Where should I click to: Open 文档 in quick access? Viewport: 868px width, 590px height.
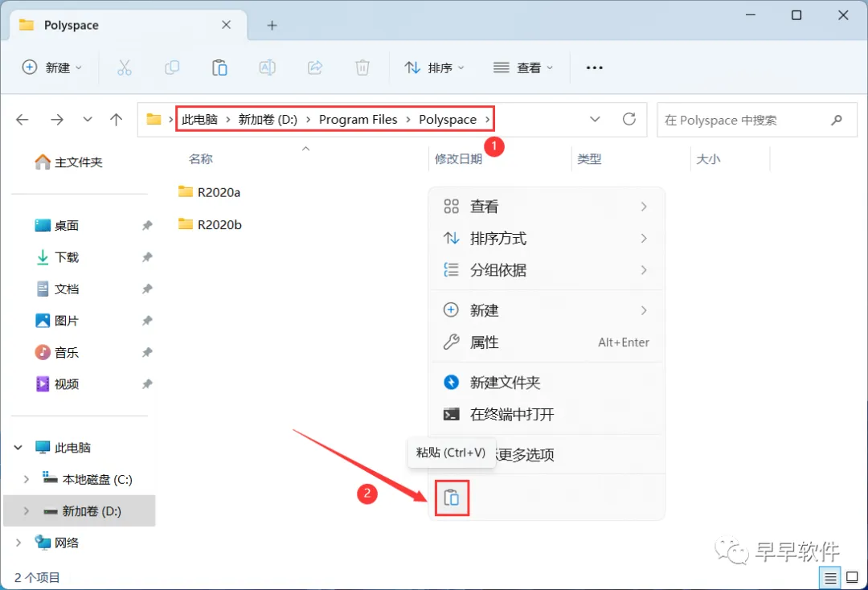coord(58,289)
